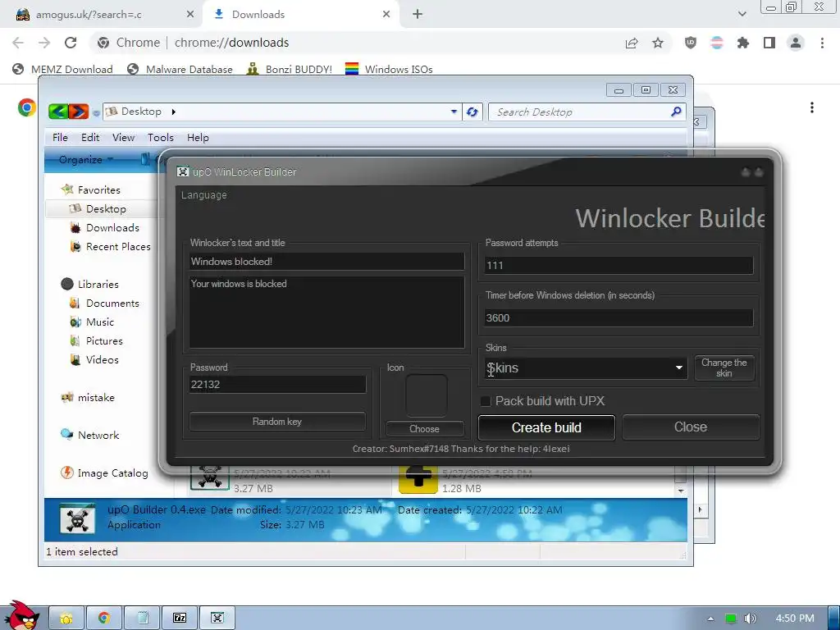This screenshot has width=840, height=630.
Task: Open Chrome's three-dot main menu
Action: tap(822, 43)
